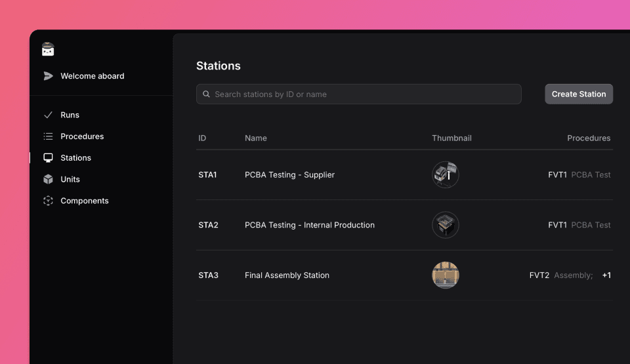The image size is (630, 364).
Task: Select PCBA Testing - Supplier name
Action: [x=289, y=174]
